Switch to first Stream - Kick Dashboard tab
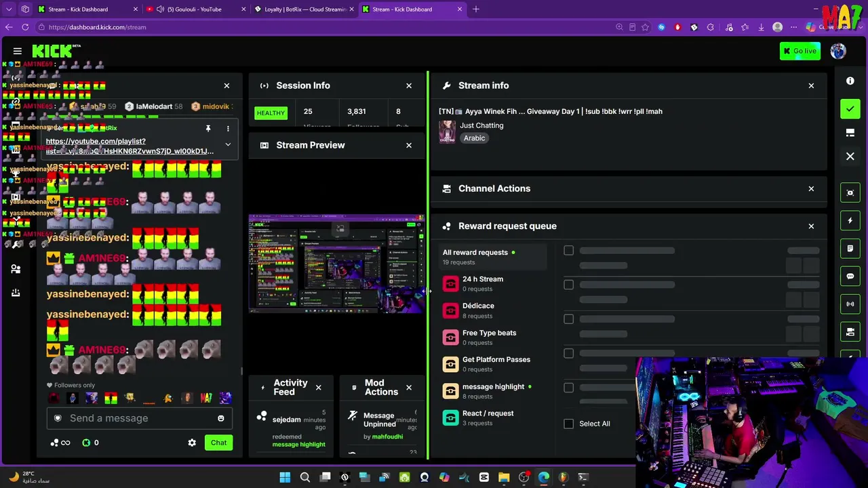 click(x=88, y=9)
